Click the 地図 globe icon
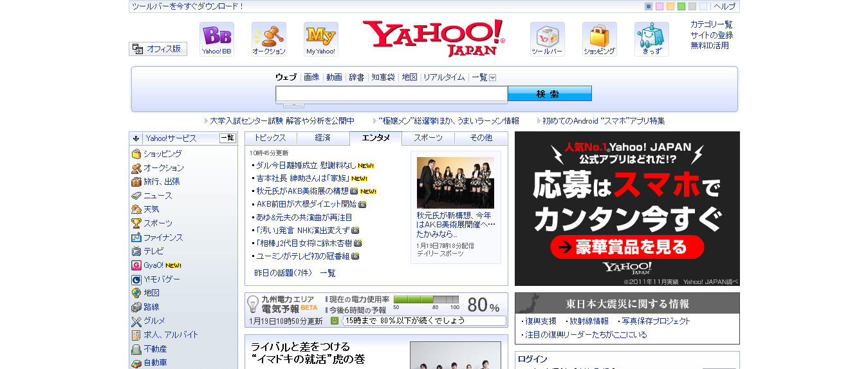The width and height of the screenshot is (868, 369). (x=136, y=293)
